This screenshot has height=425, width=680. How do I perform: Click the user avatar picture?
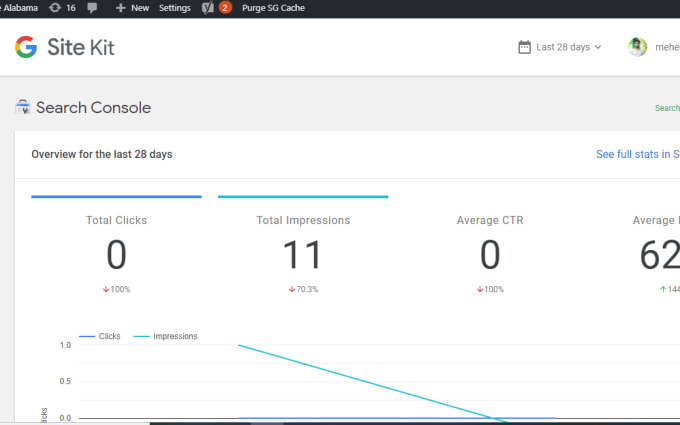pyautogui.click(x=638, y=47)
